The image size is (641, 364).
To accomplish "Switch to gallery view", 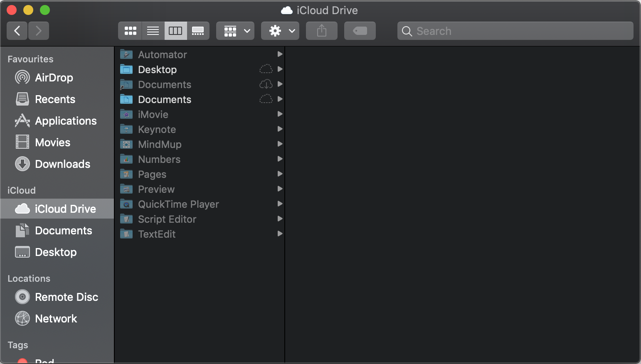I will click(x=198, y=31).
